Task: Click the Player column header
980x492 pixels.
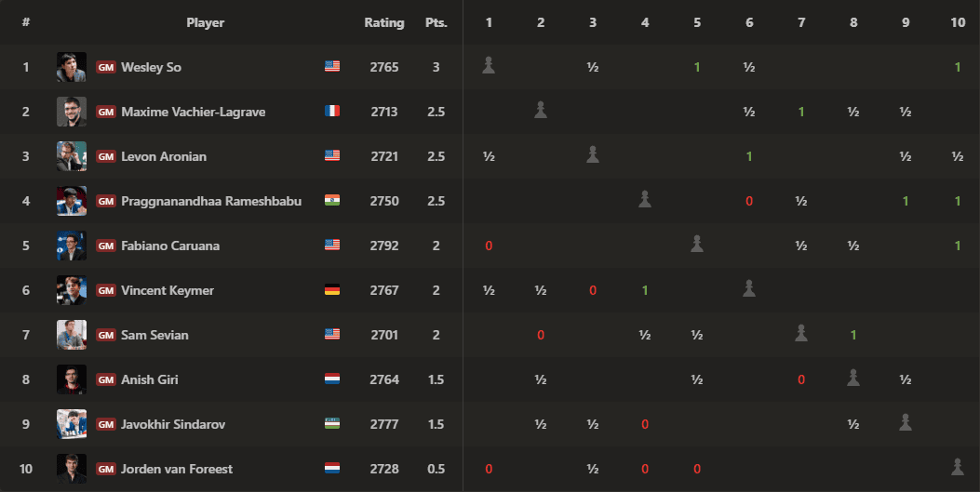Action: pyautogui.click(x=205, y=22)
